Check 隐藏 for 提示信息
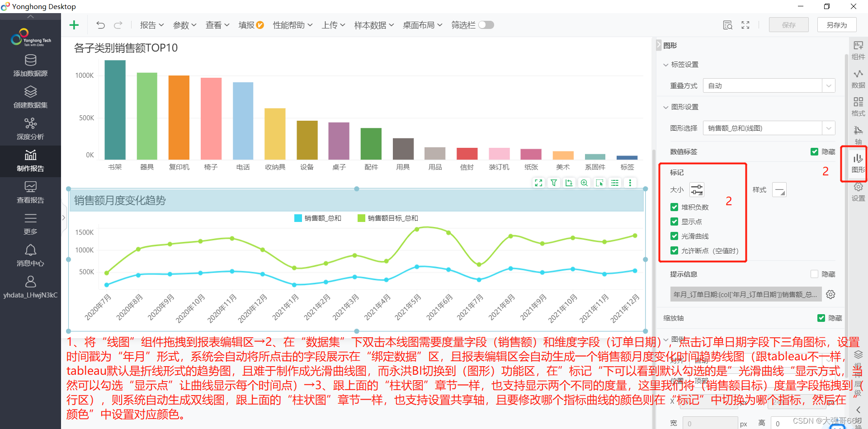 pyautogui.click(x=814, y=274)
